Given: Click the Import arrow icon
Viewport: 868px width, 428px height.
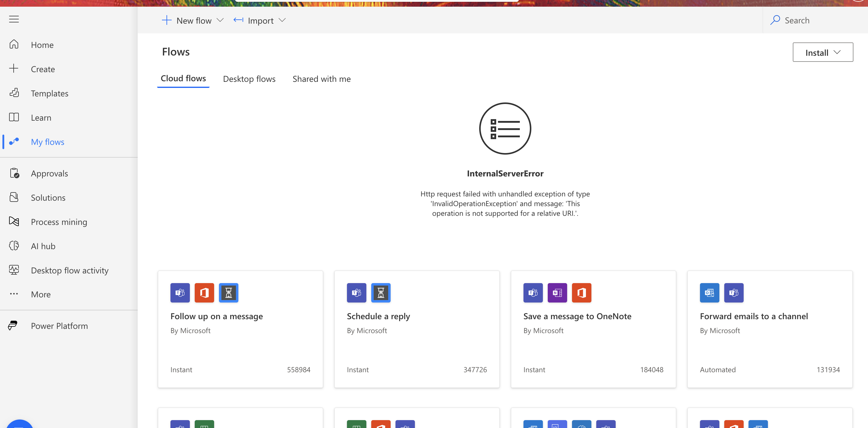Looking at the screenshot, I should click(x=238, y=20).
